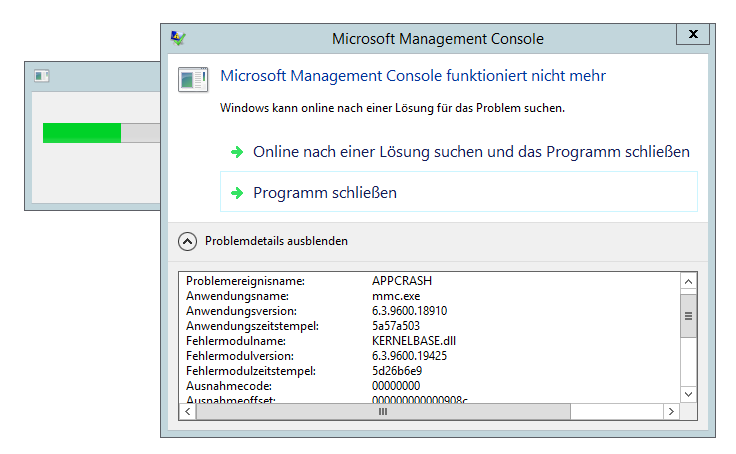Click the label Fehlermodulversion:

click(240, 356)
